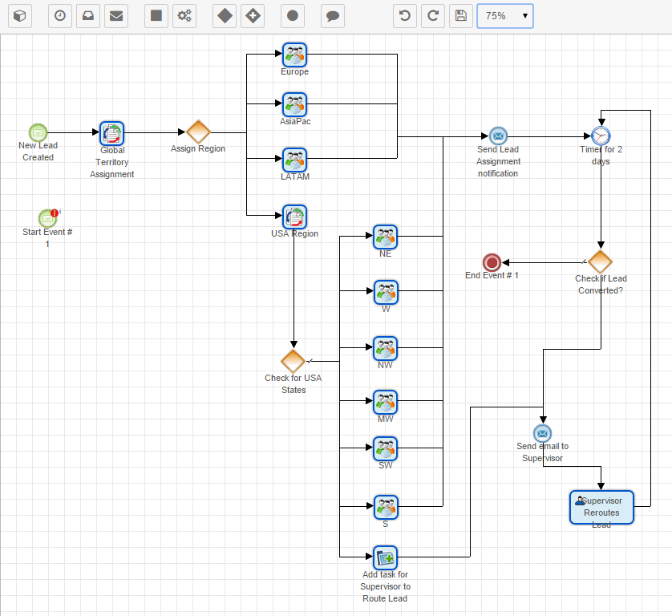Click the circle end event tool
Viewport: 672px width, 616px height.
tap(293, 16)
